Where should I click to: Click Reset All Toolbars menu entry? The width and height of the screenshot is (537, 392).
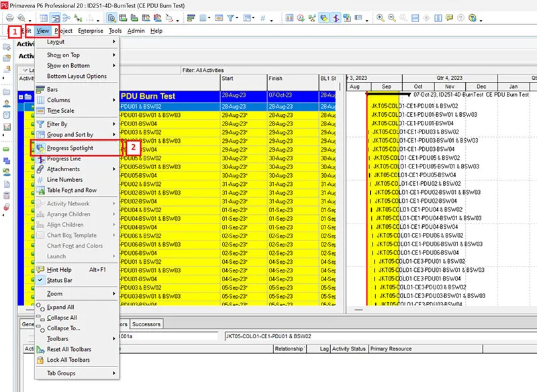pyautogui.click(x=68, y=349)
